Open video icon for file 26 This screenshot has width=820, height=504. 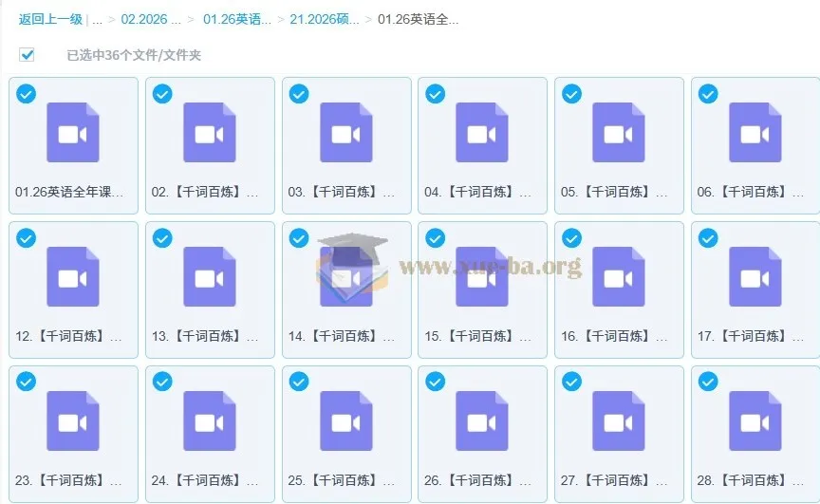(482, 421)
